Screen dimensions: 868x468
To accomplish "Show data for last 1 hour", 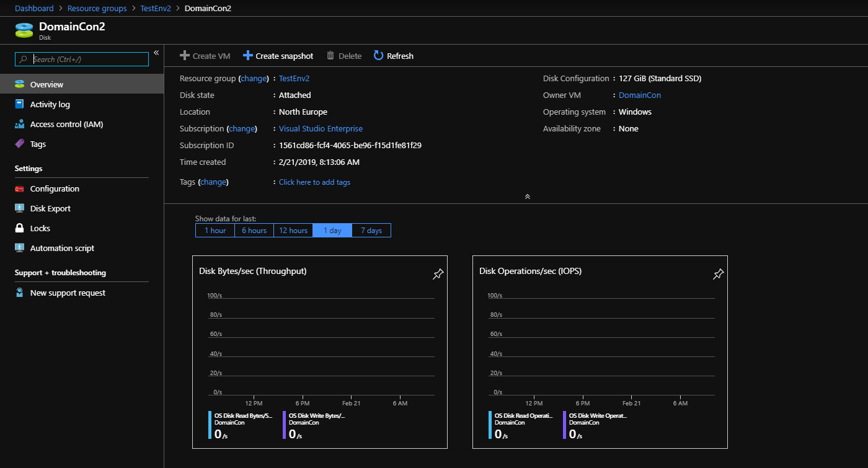I will [x=215, y=231].
